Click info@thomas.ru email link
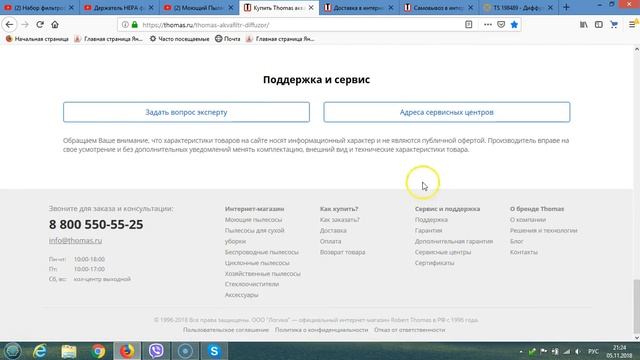640x360 pixels. click(x=76, y=240)
